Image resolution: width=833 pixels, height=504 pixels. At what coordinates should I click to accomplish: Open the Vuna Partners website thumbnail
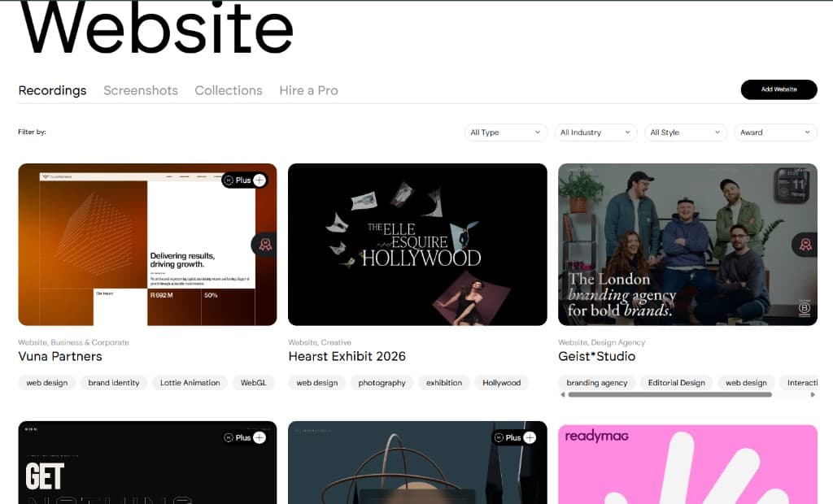[147, 245]
